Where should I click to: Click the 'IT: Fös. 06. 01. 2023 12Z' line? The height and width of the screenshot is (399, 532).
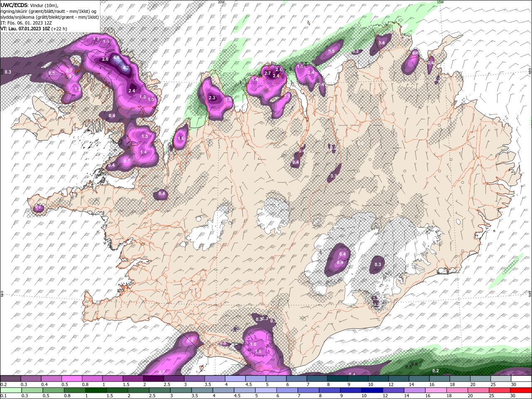click(27, 23)
